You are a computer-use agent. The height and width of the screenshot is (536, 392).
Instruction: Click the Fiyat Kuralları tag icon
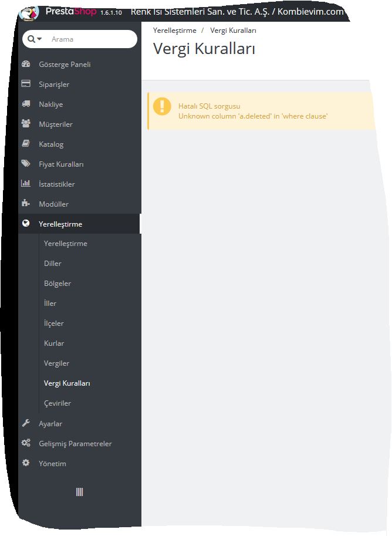(26, 164)
